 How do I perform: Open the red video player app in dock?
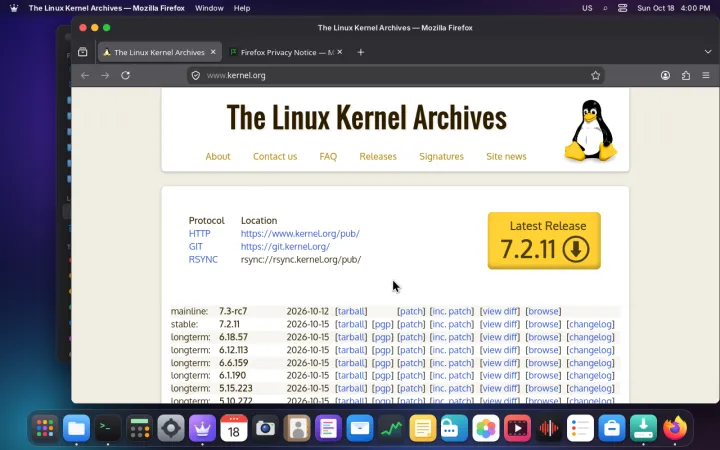517,428
